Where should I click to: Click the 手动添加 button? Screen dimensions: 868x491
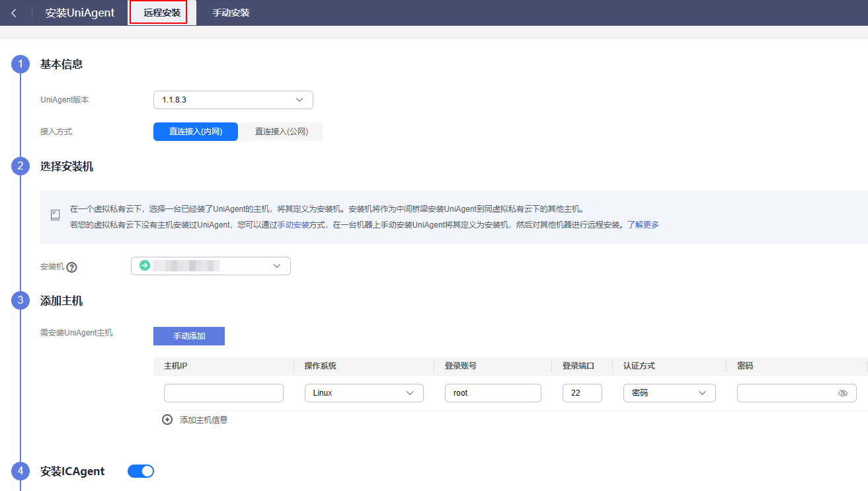189,336
